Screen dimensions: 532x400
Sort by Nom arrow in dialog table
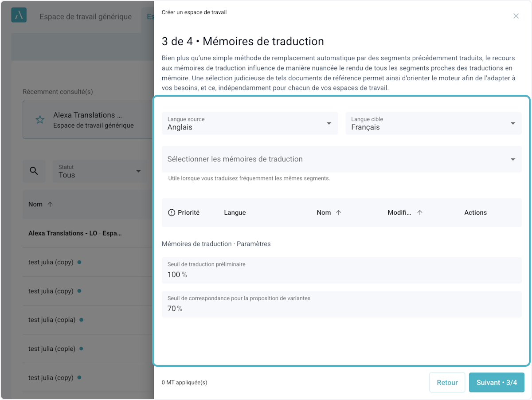pyautogui.click(x=339, y=213)
